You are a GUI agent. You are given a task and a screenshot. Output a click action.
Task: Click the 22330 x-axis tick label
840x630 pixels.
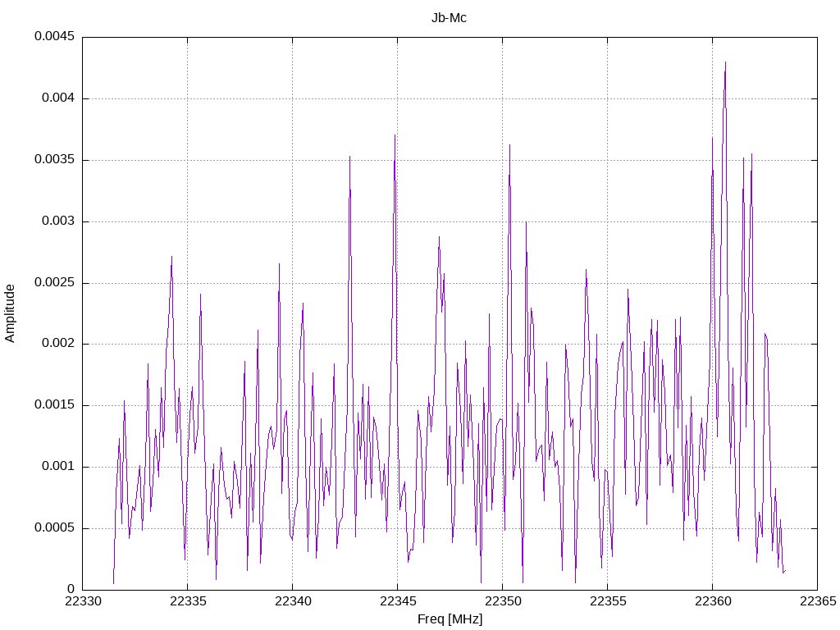[83, 601]
